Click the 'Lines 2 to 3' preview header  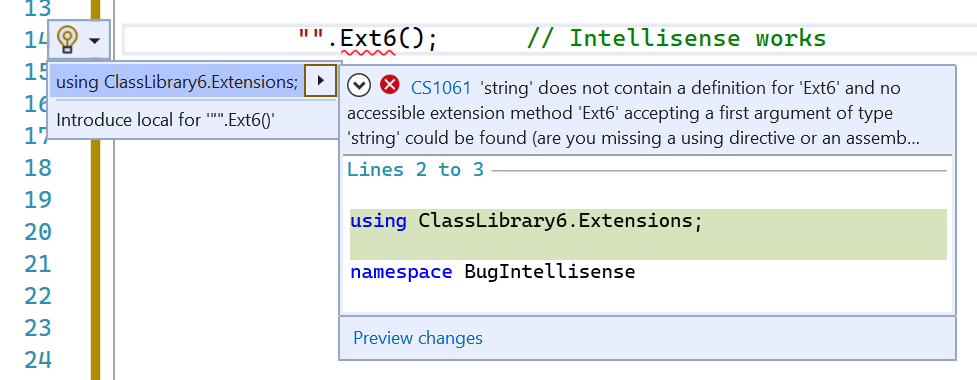(x=415, y=169)
